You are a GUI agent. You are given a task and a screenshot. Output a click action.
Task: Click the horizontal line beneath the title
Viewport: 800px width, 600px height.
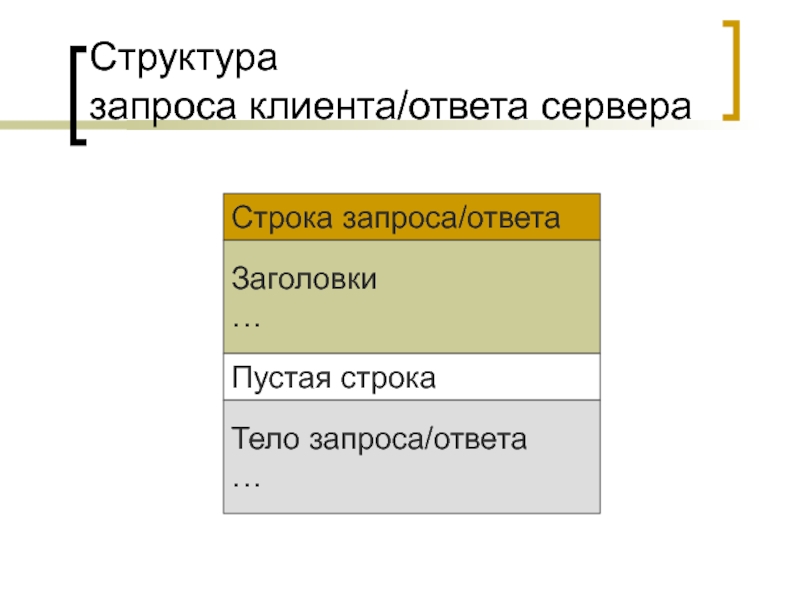(x=400, y=124)
